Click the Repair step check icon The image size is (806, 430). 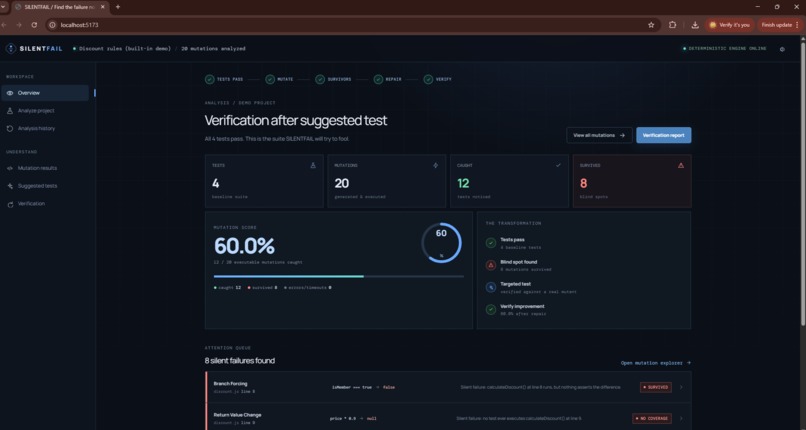378,79
